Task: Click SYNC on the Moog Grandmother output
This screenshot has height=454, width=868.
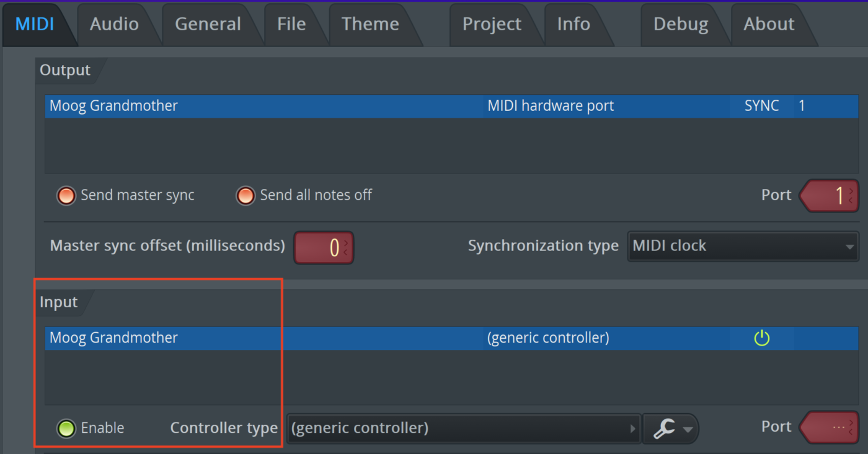Action: pyautogui.click(x=761, y=106)
